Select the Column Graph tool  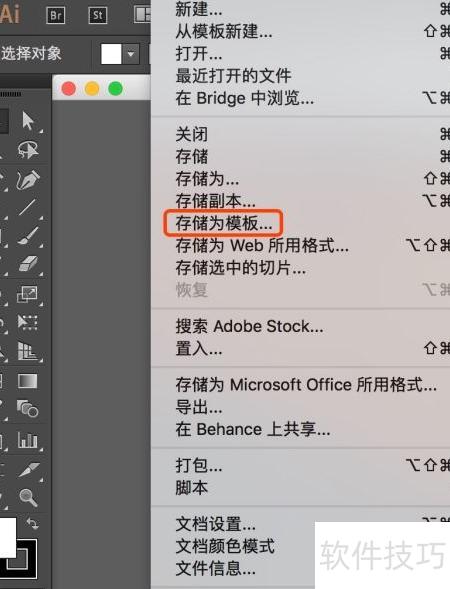tap(28, 440)
